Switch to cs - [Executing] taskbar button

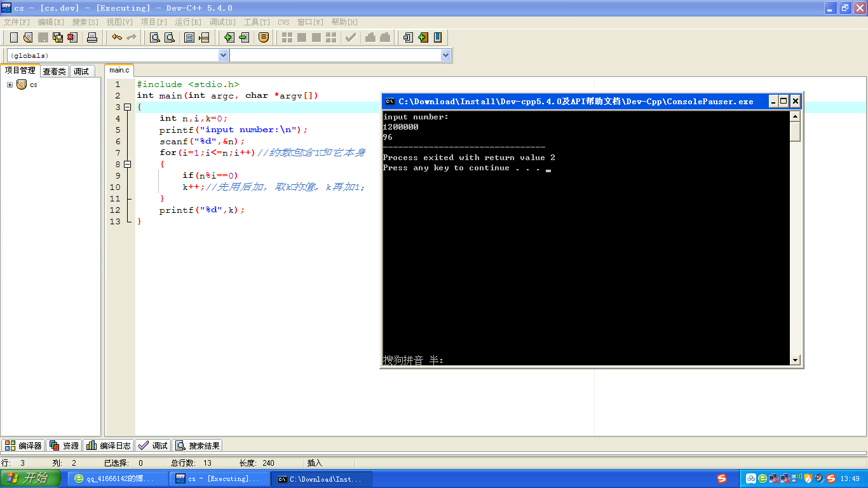tap(219, 478)
